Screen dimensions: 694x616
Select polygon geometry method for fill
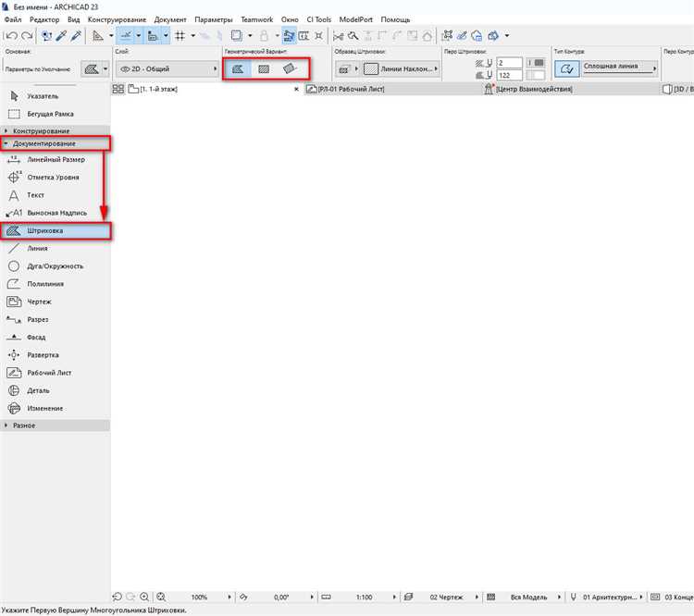[238, 68]
